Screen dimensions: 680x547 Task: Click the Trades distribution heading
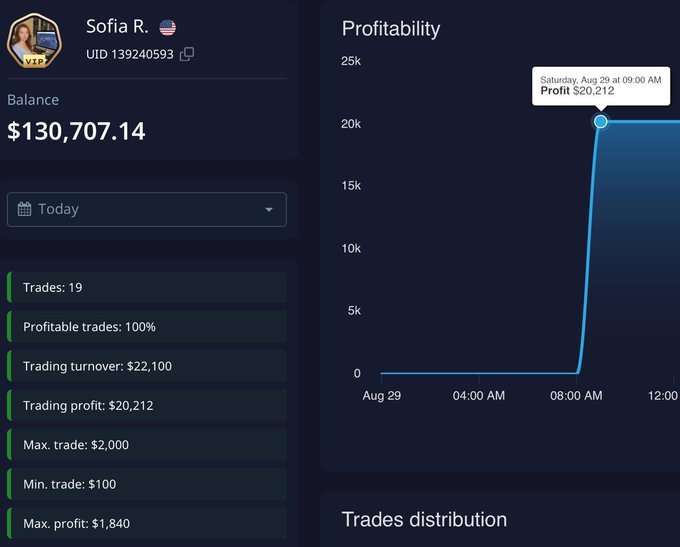pos(424,519)
